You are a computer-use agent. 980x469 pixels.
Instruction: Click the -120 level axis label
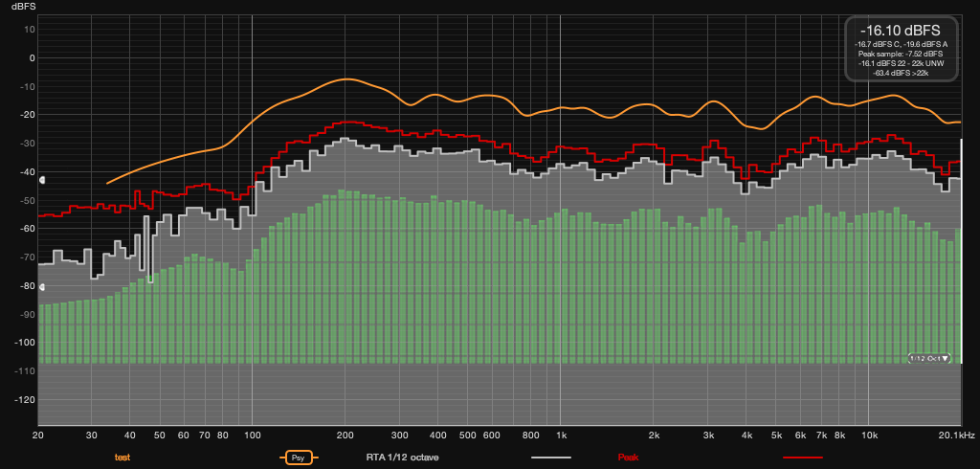click(x=24, y=399)
